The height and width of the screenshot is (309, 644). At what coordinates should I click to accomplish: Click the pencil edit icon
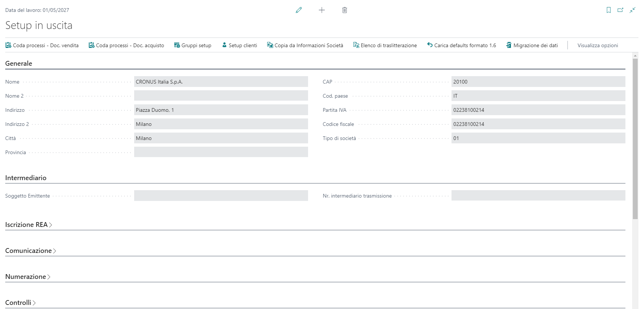pyautogui.click(x=299, y=10)
